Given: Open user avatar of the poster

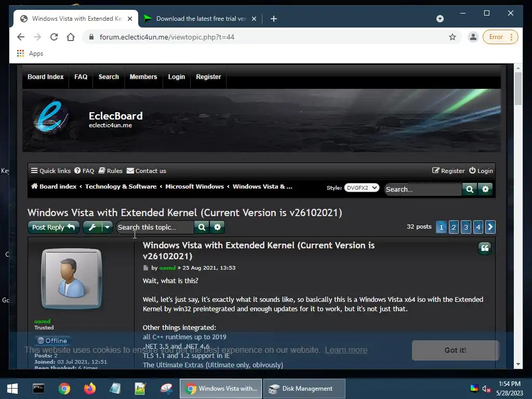Looking at the screenshot, I should [x=72, y=278].
